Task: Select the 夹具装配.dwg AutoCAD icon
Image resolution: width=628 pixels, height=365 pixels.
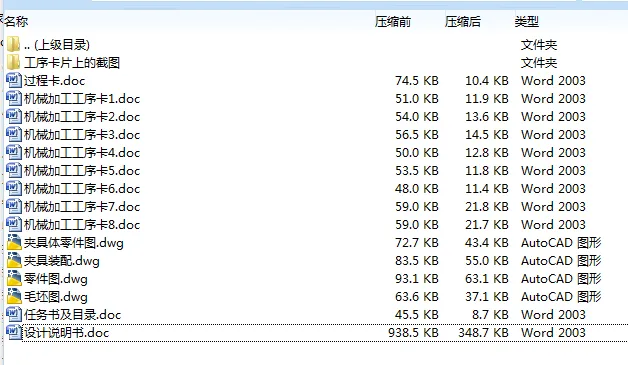Action: coord(14,260)
